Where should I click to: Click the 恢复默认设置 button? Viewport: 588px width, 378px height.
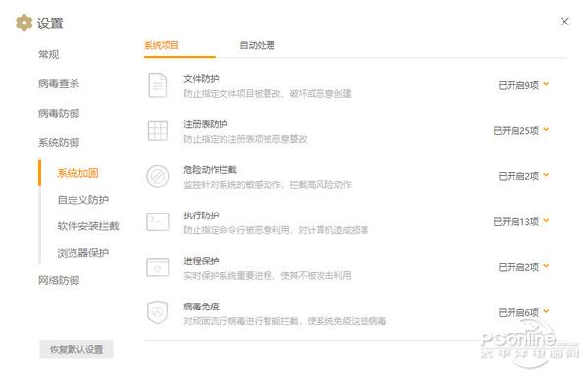[76, 350]
